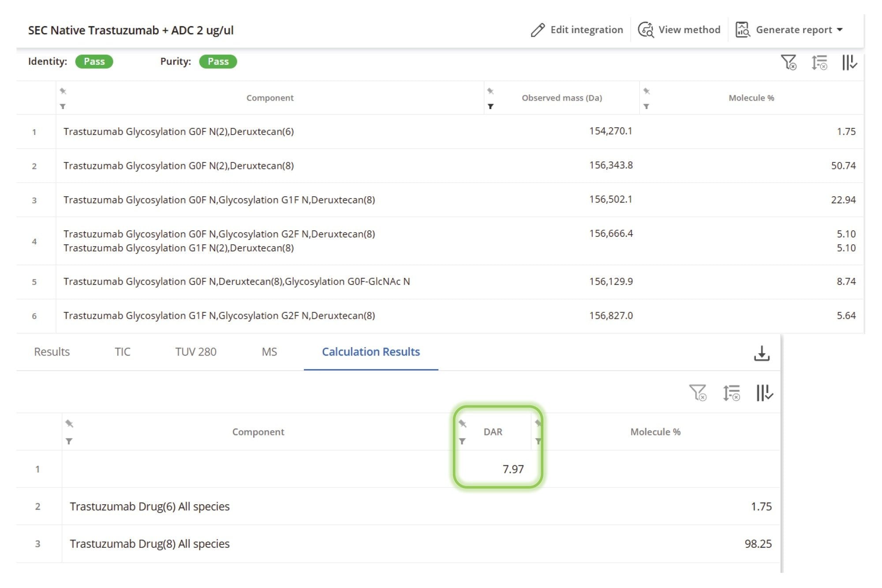Click the download icon near Calculation Results

click(x=762, y=353)
